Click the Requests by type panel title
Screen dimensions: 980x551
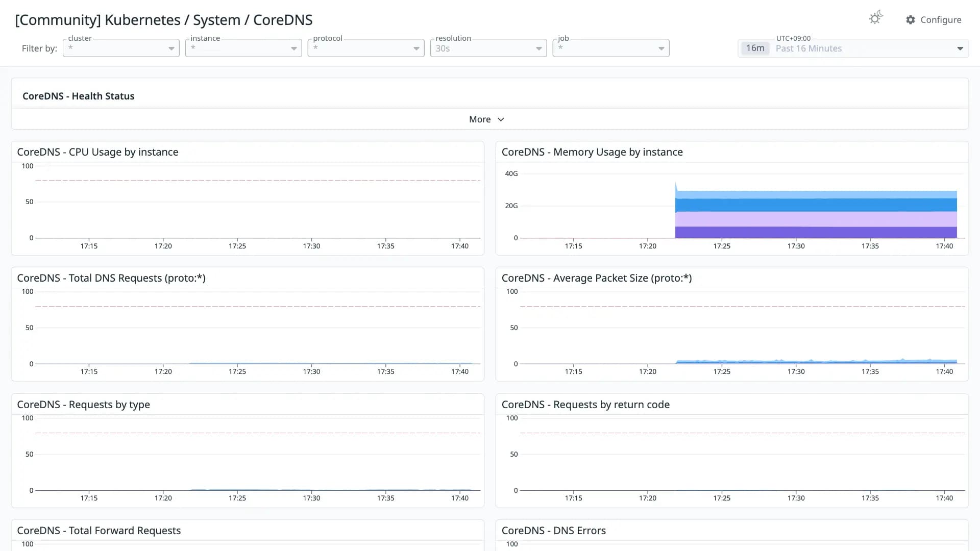point(83,405)
